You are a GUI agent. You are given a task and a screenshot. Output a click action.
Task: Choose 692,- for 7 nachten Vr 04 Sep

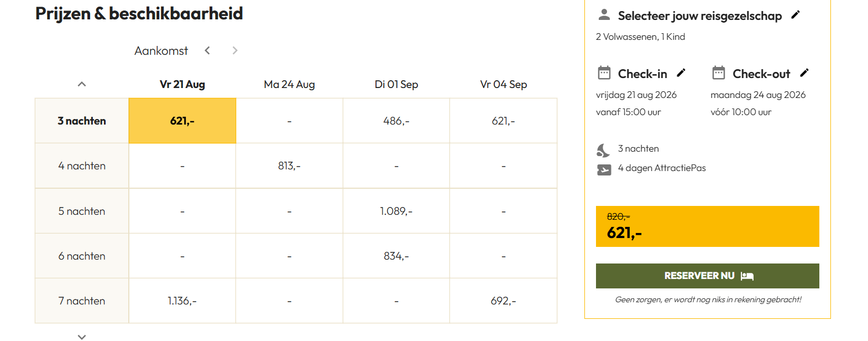coord(504,301)
